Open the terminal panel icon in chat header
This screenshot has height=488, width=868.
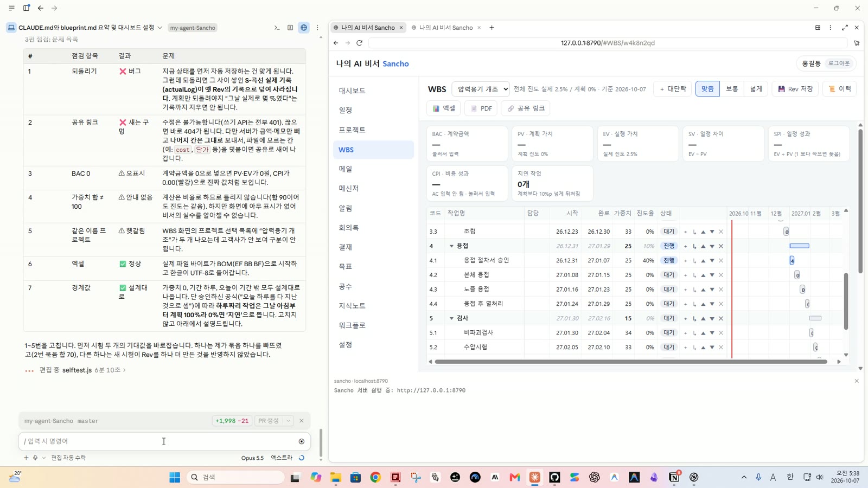pyautogui.click(x=277, y=28)
